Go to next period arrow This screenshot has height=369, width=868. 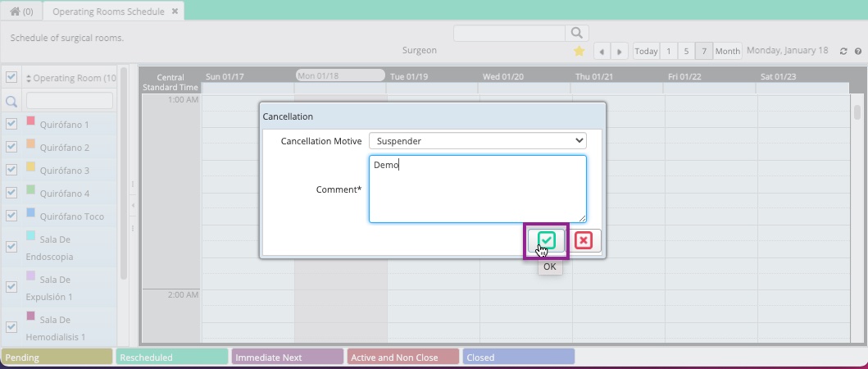(x=620, y=51)
